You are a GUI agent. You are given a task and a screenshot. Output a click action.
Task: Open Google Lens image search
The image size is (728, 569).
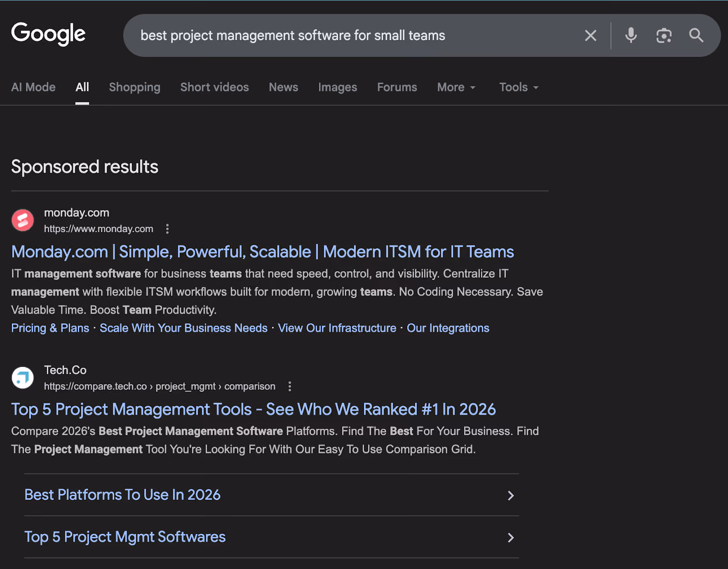664,36
